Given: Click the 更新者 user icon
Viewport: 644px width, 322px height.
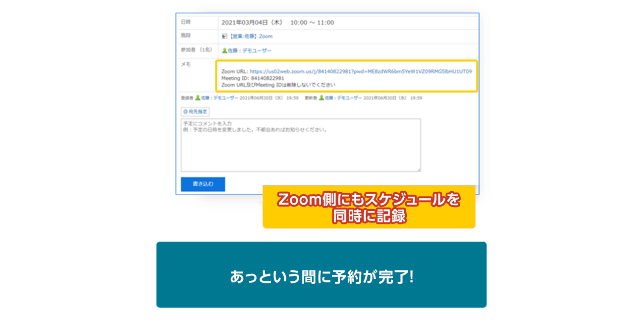Looking at the screenshot, I should [x=322, y=98].
